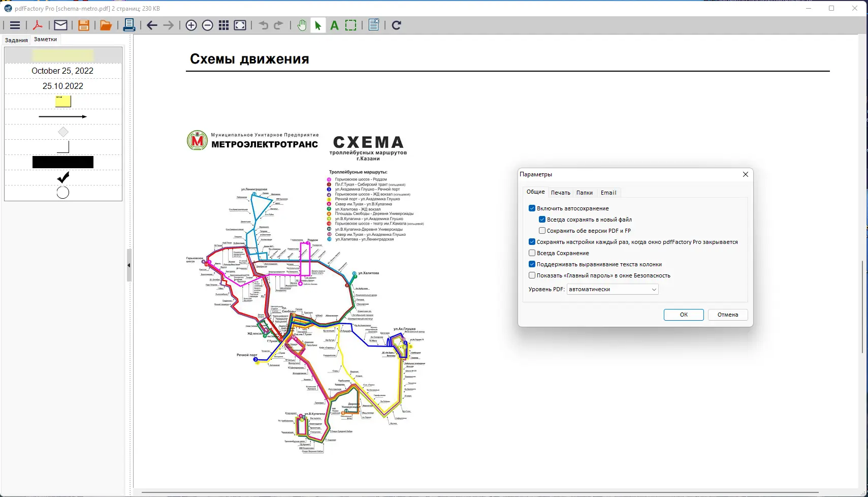Viewport: 868px width, 497px height.
Task: Go to next page with right arrow
Action: pos(169,25)
